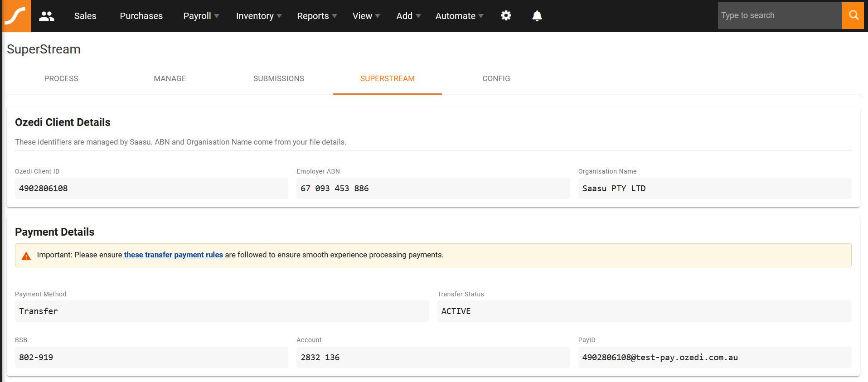The image size is (868, 382).
Task: Click the Employer ABN field
Action: tap(433, 188)
